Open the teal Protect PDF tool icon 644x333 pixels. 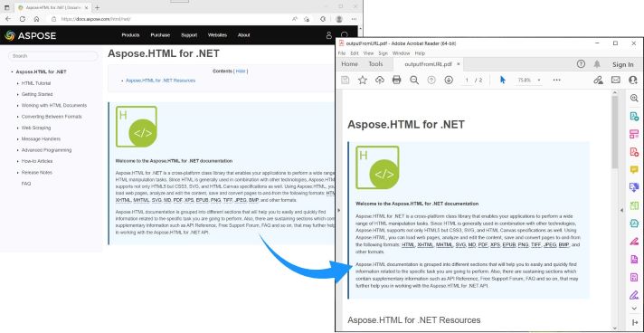click(x=635, y=224)
